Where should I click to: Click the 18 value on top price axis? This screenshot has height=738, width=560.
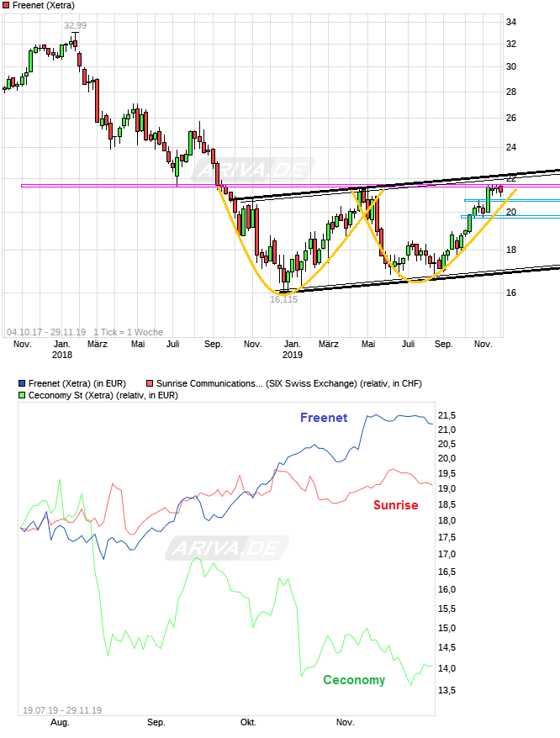[x=511, y=250]
